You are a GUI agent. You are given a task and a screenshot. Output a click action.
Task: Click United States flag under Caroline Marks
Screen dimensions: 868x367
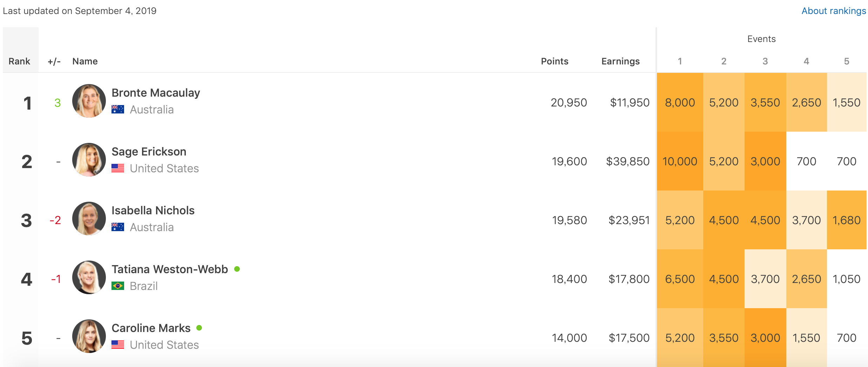click(118, 345)
